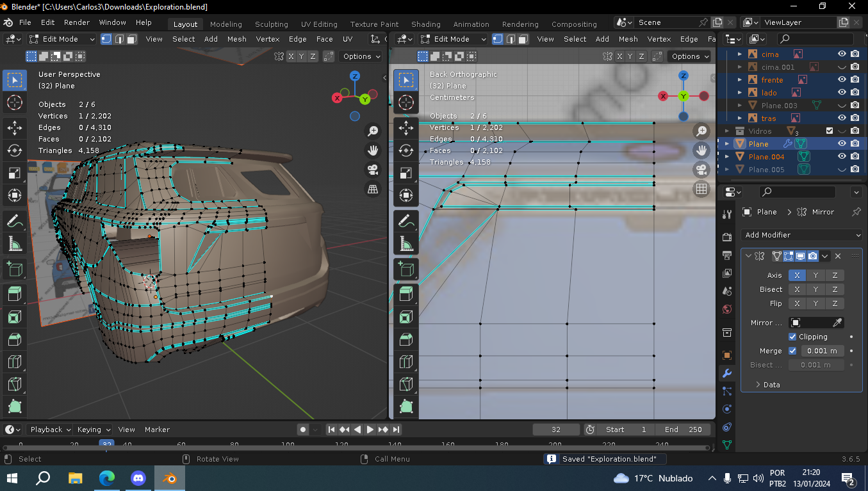Open the Render menu
868x491 pixels.
[76, 22]
